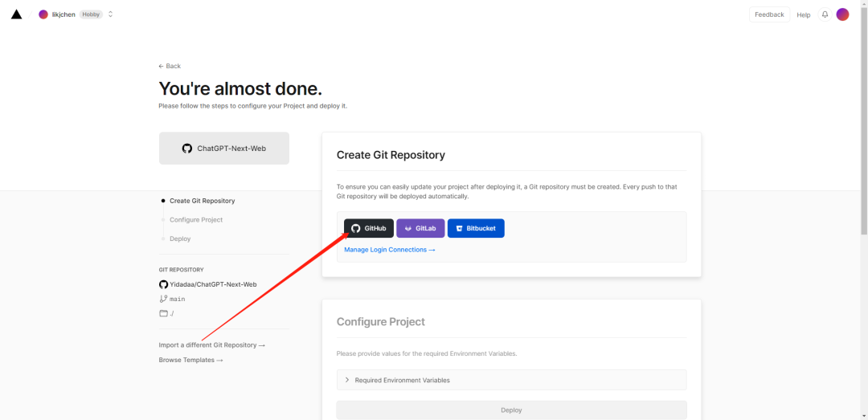Open the team switcher chevrons

coord(110,14)
